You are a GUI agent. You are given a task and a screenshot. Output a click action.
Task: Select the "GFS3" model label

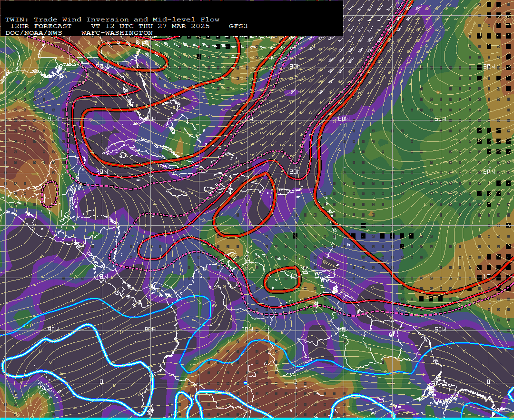tap(238, 26)
